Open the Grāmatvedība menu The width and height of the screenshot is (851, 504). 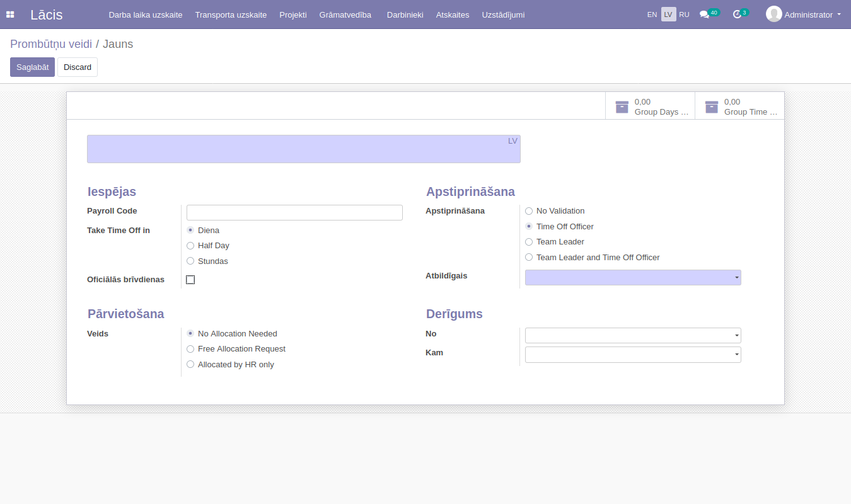(x=345, y=14)
